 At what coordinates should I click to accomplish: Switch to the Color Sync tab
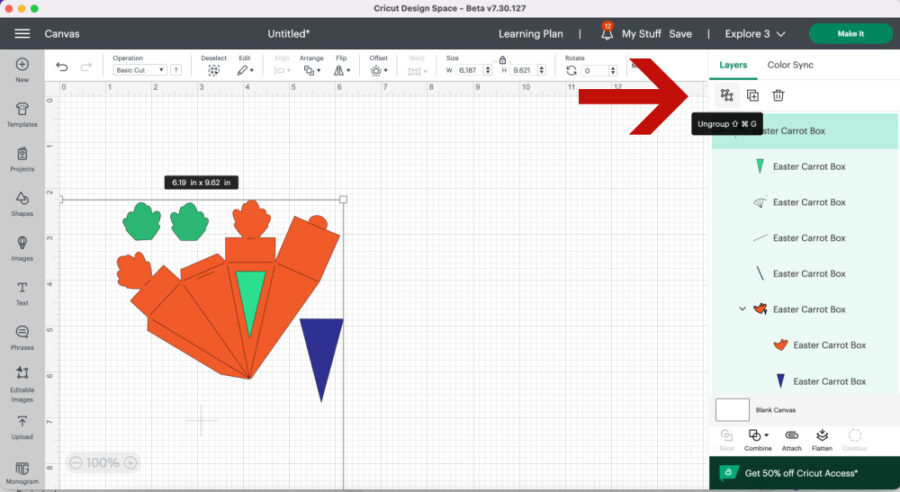[x=790, y=65]
